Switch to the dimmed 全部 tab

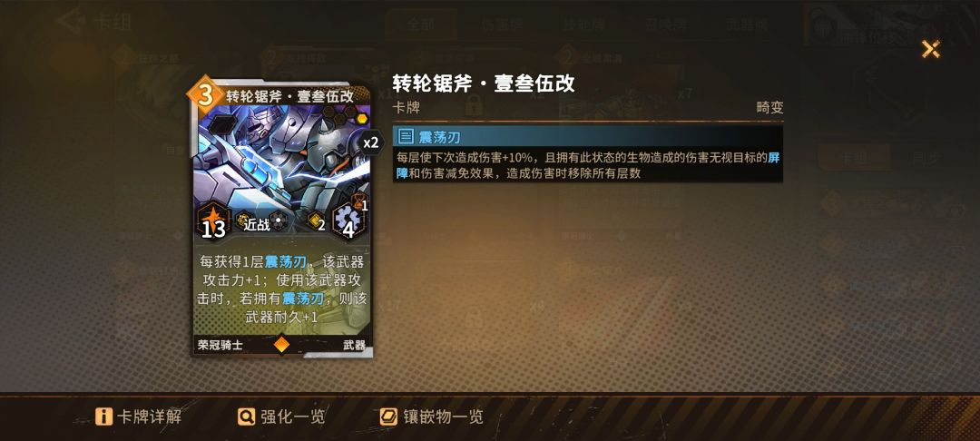coord(420,25)
